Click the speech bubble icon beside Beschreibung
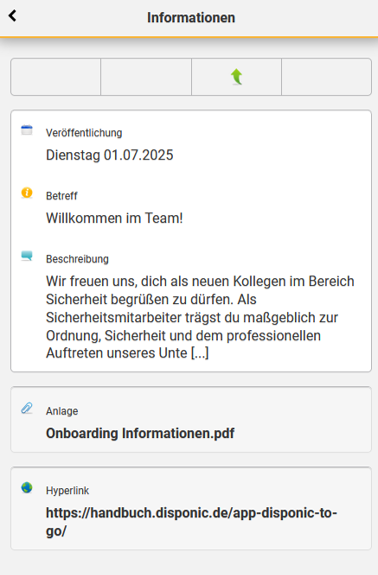The width and height of the screenshot is (378, 575). (x=27, y=256)
